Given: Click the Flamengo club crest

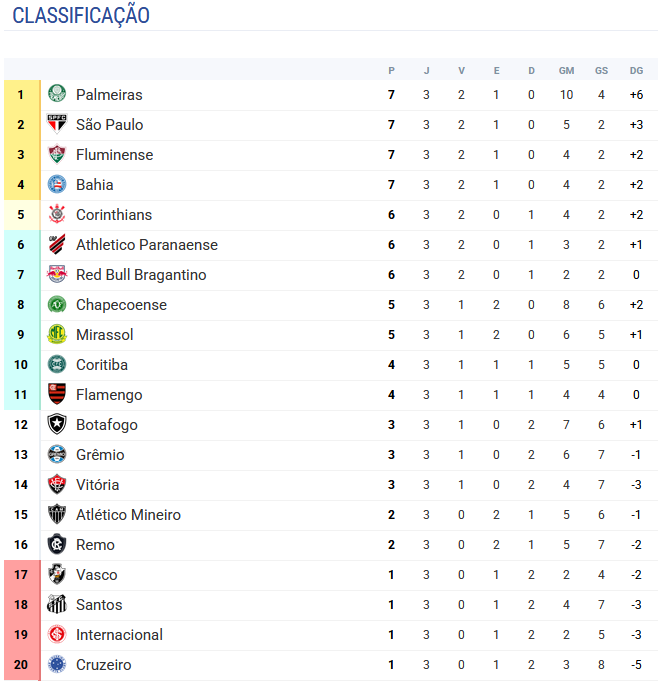Looking at the screenshot, I should pos(57,394).
